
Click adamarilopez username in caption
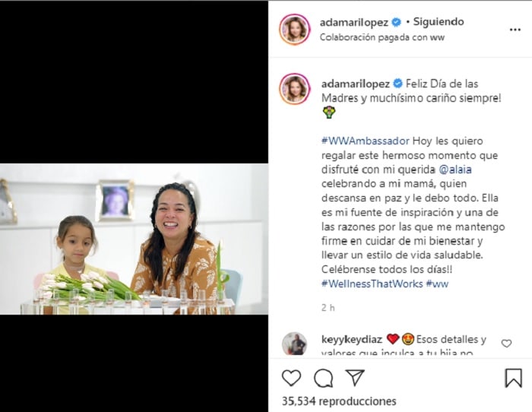click(x=355, y=84)
